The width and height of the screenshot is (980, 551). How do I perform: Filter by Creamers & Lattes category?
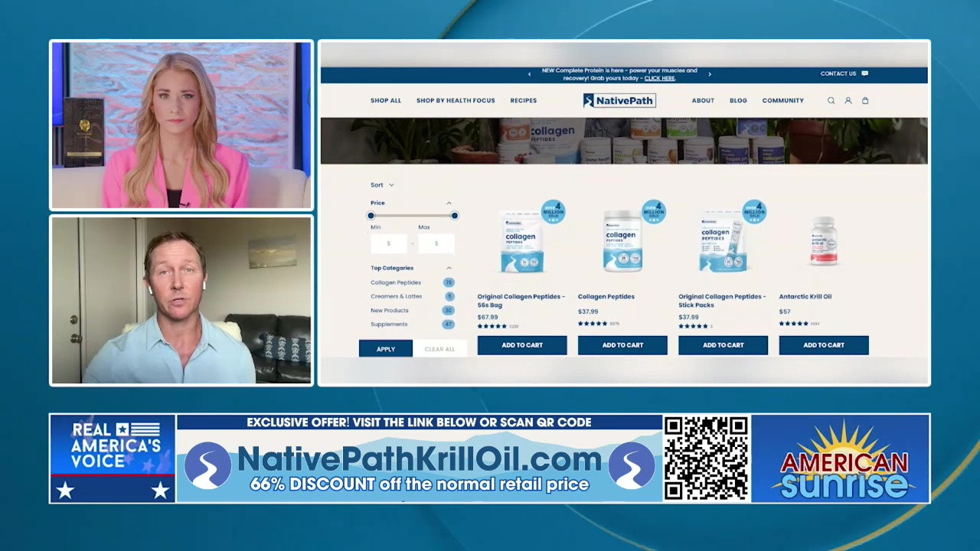click(x=396, y=296)
